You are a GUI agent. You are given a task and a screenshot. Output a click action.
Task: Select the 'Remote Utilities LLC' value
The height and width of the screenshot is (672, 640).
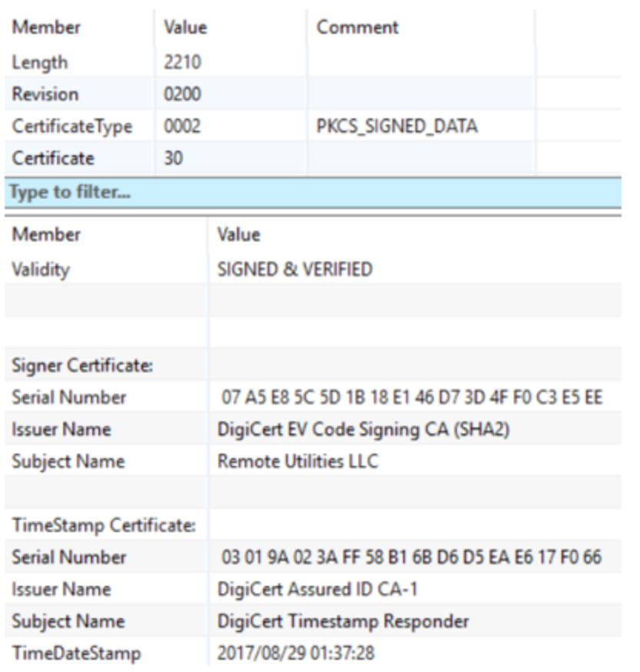[298, 461]
